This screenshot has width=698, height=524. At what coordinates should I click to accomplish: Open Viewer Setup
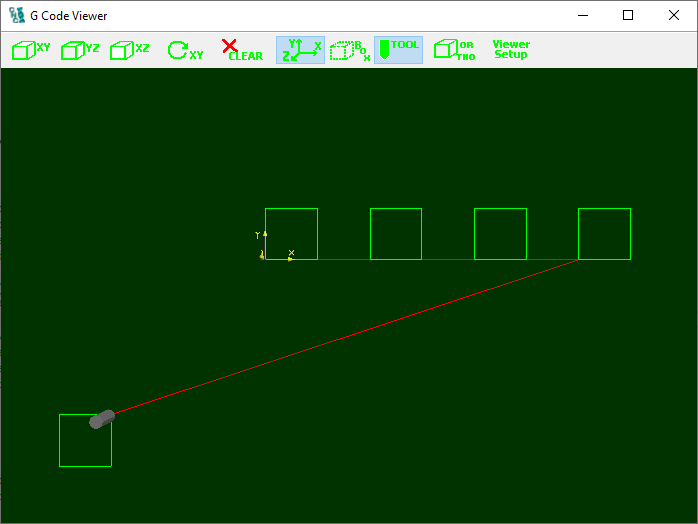click(511, 50)
